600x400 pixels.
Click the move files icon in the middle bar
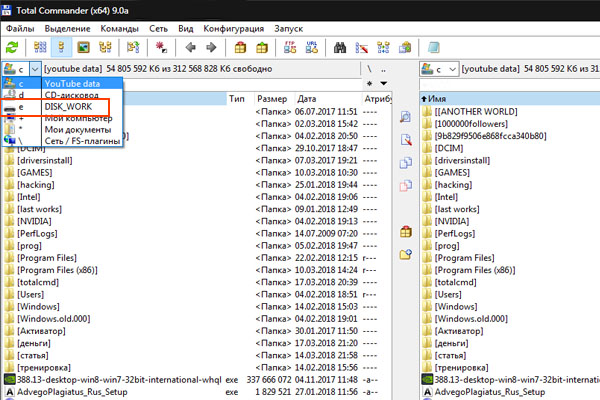click(x=406, y=186)
